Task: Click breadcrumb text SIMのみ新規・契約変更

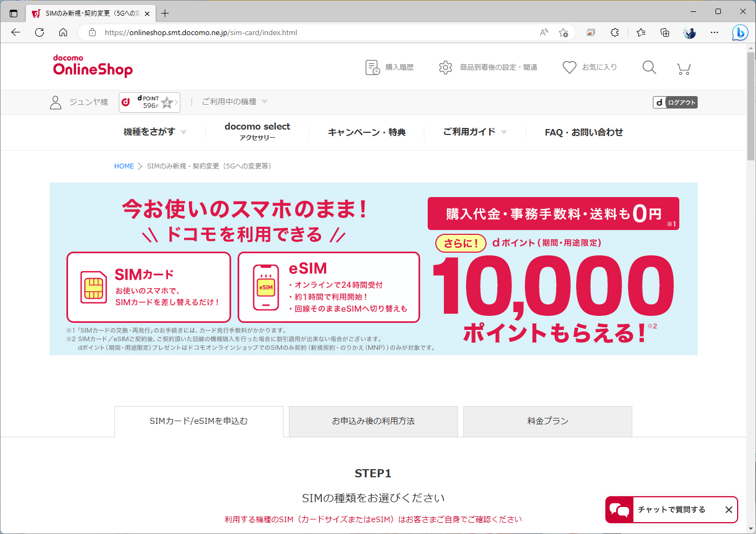Action: [x=209, y=166]
